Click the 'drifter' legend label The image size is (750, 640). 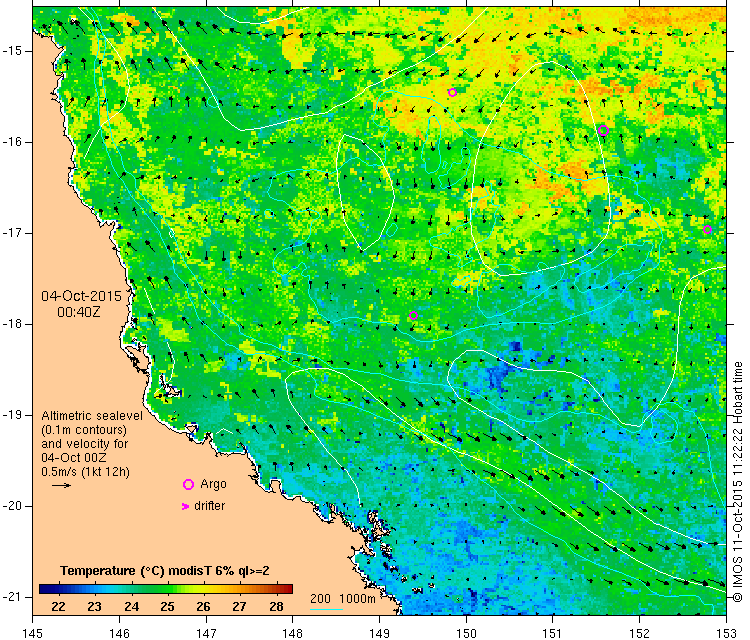(x=210, y=506)
